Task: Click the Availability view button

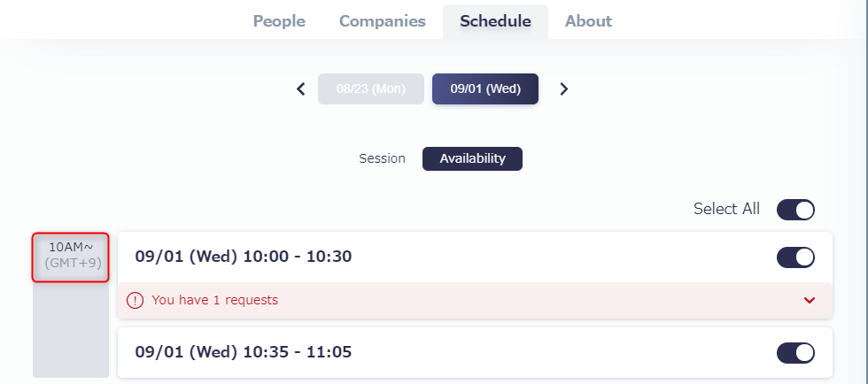Action: point(472,158)
